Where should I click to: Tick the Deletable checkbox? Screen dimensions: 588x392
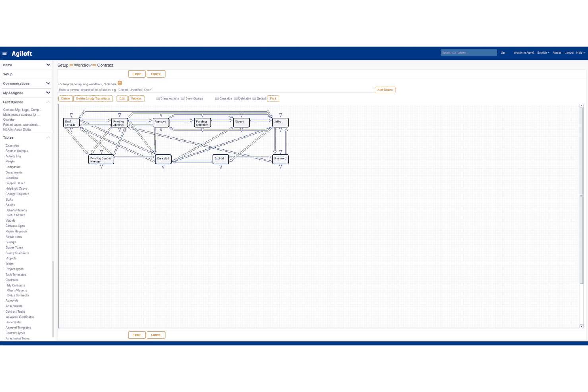236,98
